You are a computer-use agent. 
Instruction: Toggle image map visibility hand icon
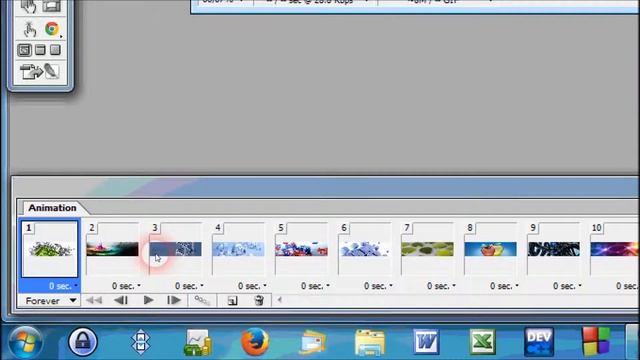(29, 29)
